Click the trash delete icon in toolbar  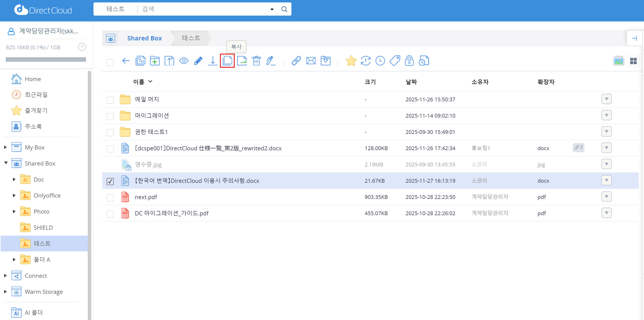click(256, 61)
